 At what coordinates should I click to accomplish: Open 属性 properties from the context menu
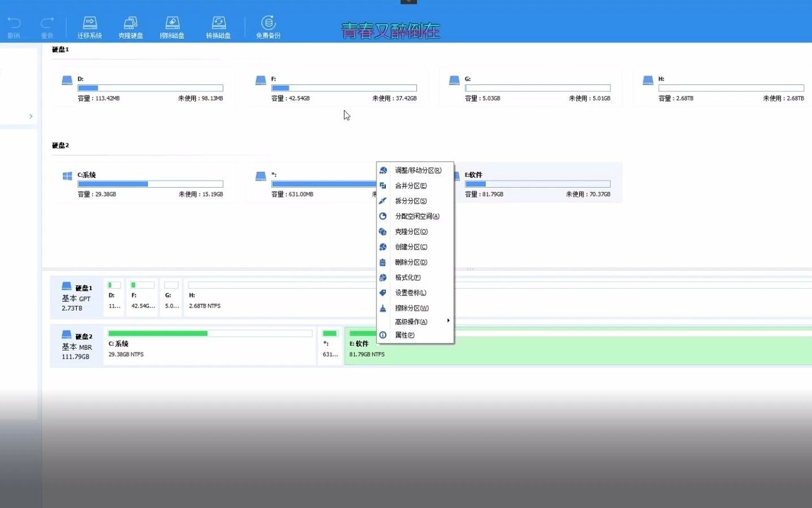pyautogui.click(x=415, y=335)
